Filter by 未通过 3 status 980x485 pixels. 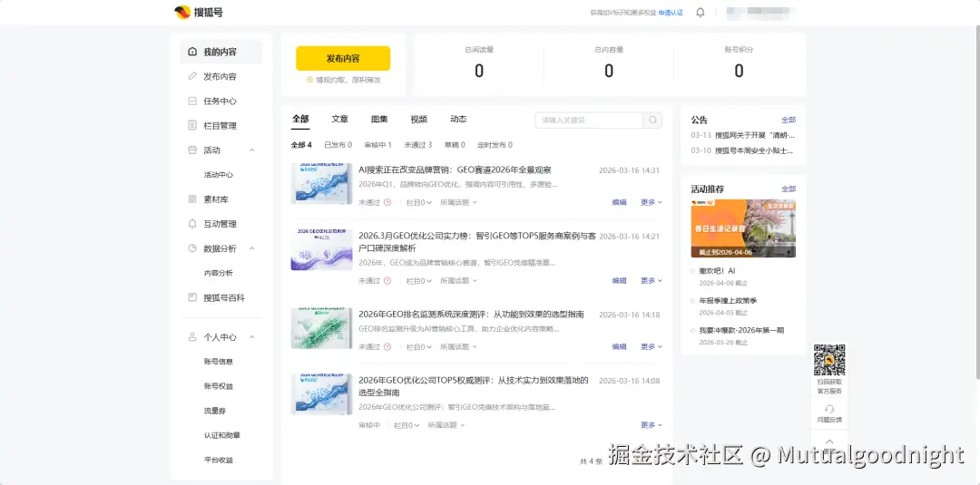[x=417, y=145]
